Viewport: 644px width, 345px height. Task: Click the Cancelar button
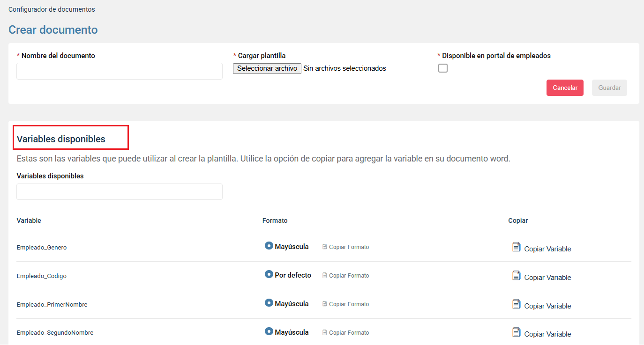(x=565, y=88)
